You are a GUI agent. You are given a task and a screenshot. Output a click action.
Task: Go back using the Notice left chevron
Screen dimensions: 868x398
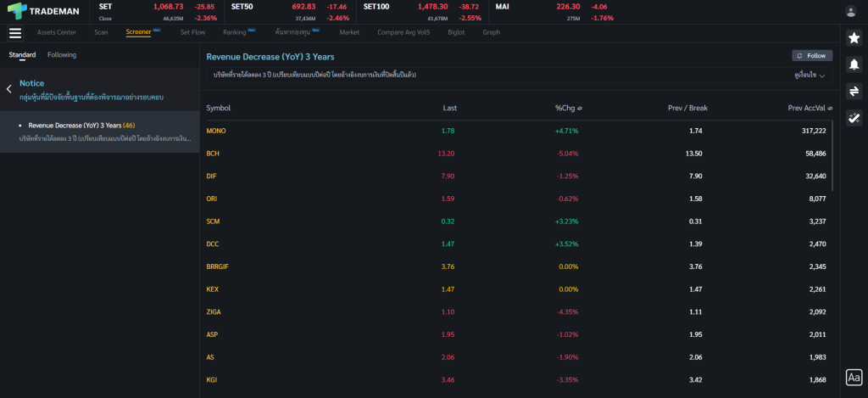pos(9,88)
